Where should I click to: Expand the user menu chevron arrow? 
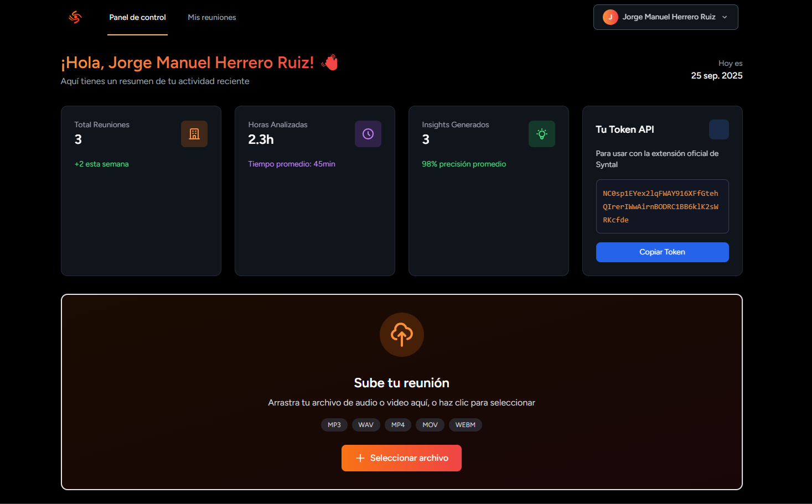pyautogui.click(x=725, y=17)
